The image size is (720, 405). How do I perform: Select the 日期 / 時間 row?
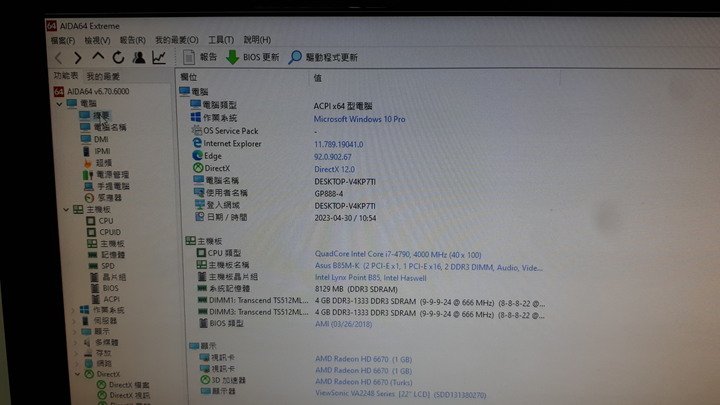click(x=286, y=217)
